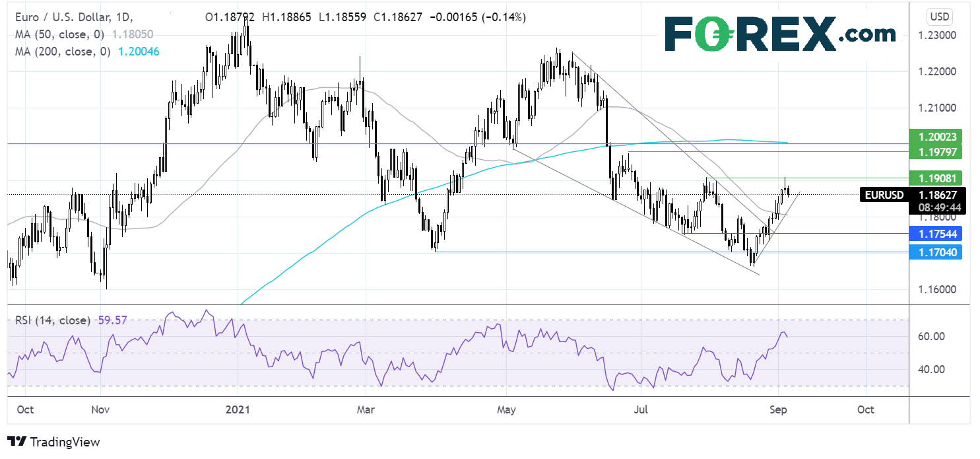Click the 1.16000 price axis label
980x459 pixels.
point(938,289)
